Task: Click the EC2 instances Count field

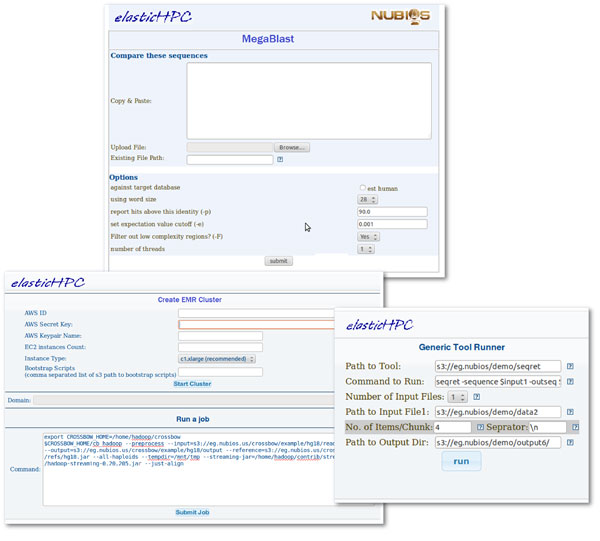Action: pyautogui.click(x=220, y=347)
